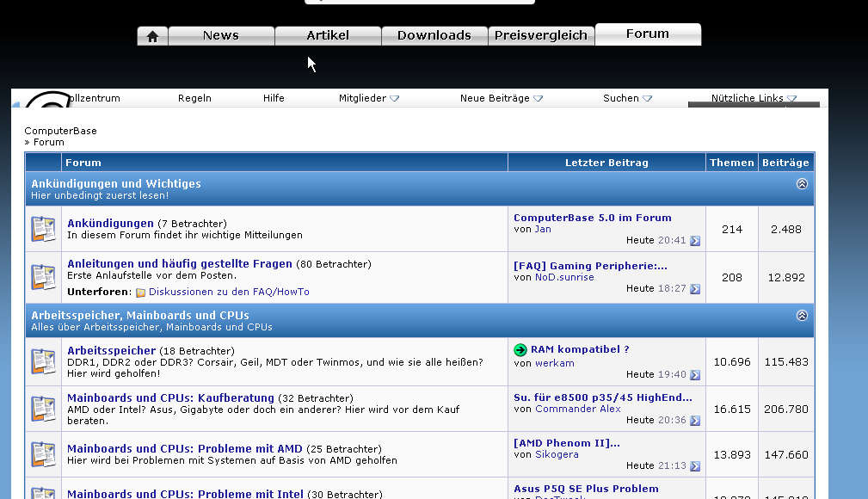This screenshot has width=868, height=499.
Task: Click the 13.893 topics count for Probleme mit AMD
Action: [732, 455]
